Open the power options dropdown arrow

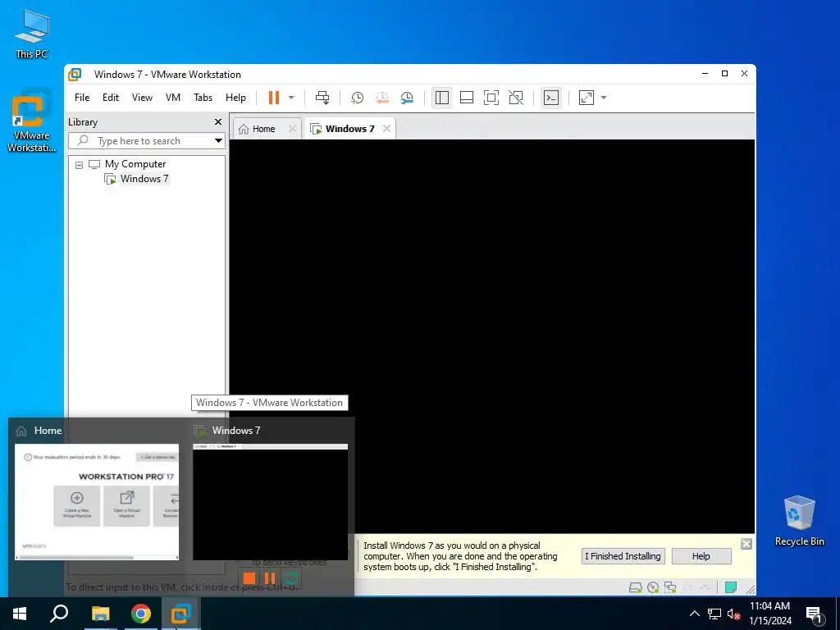(291, 98)
